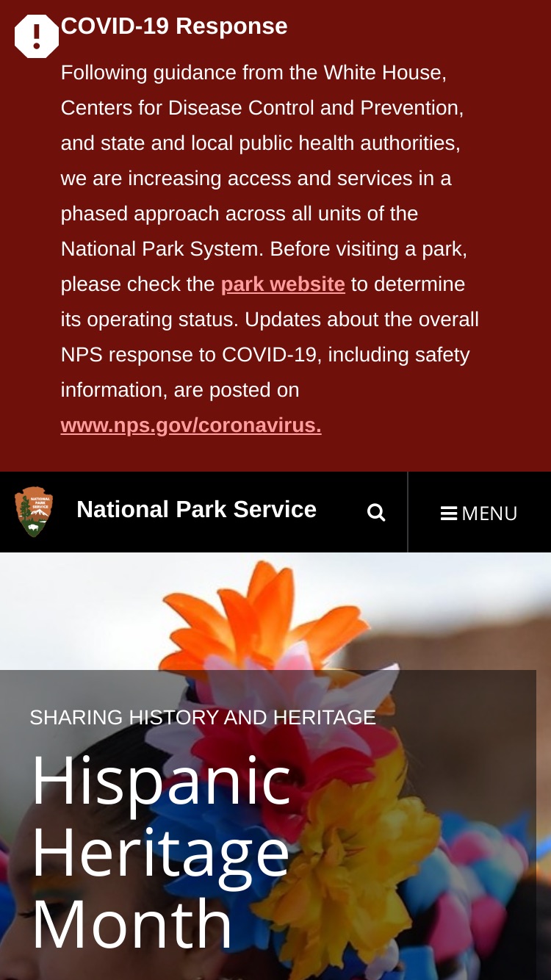551x980 pixels.
Task: Click the 'Centers for Disease Control' text line
Action: 262,108
